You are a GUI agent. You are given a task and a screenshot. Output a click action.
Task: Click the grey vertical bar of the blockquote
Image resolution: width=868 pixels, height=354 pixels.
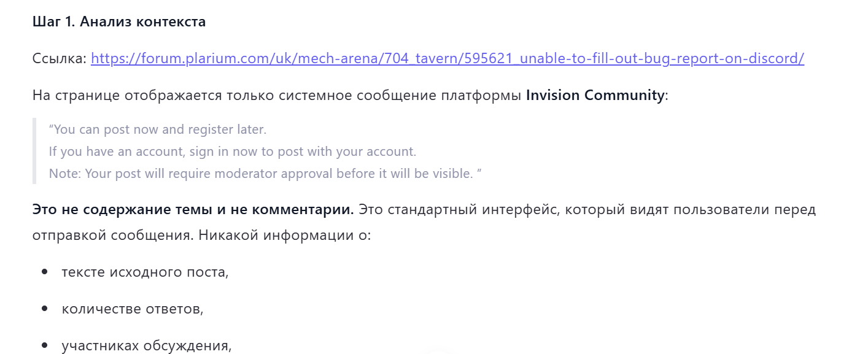[x=34, y=152]
